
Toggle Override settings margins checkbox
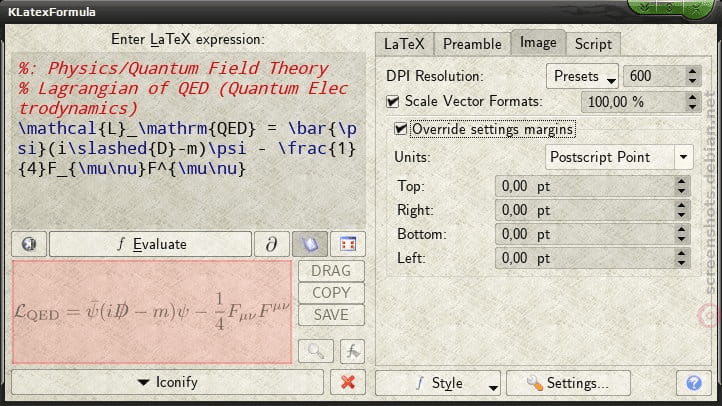[401, 129]
